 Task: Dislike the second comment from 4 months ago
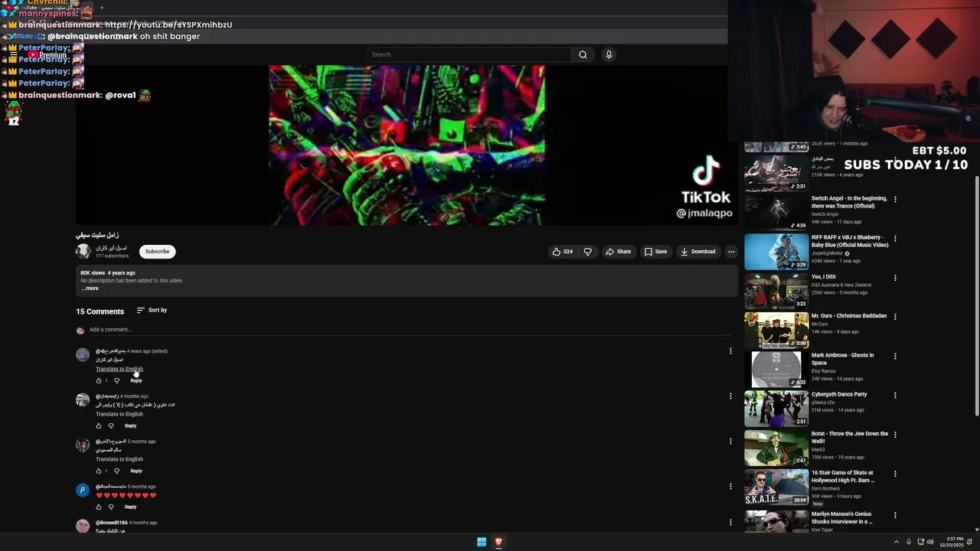coord(111,425)
